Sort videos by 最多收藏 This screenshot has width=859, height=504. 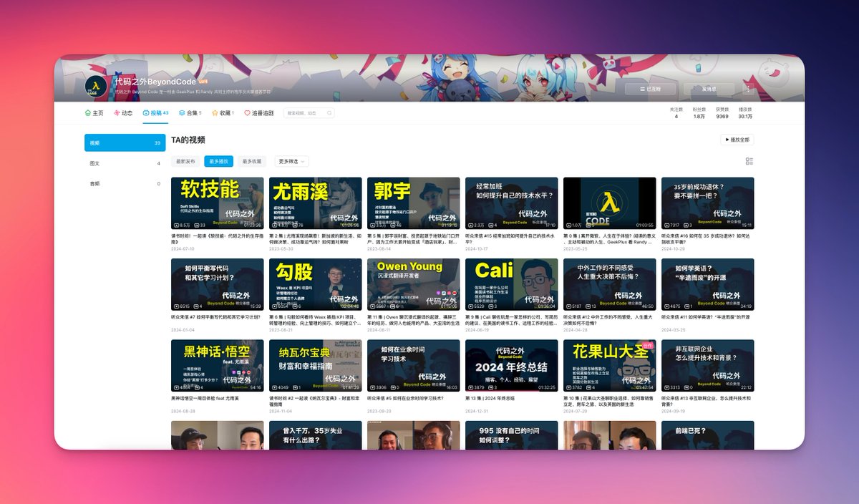point(251,162)
